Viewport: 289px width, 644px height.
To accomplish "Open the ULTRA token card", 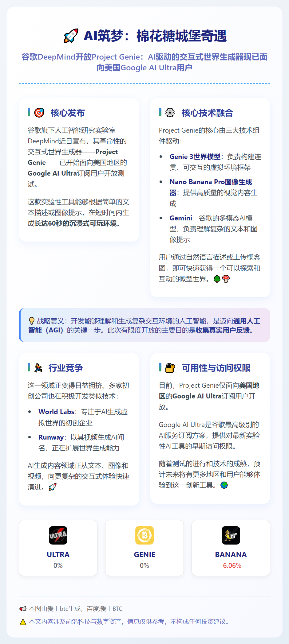I will [x=58, y=548].
